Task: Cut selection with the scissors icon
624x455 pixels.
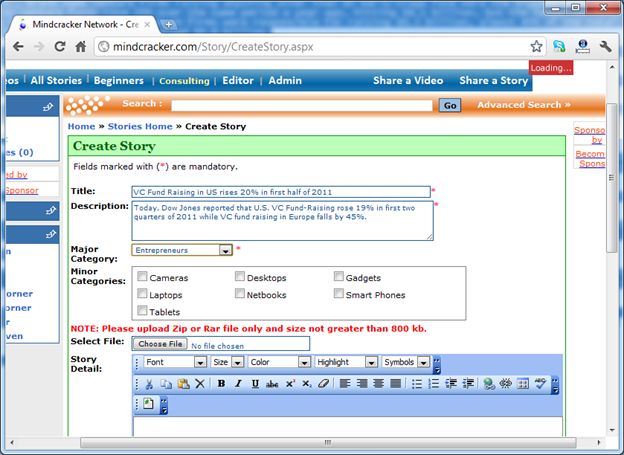Action: [x=149, y=384]
